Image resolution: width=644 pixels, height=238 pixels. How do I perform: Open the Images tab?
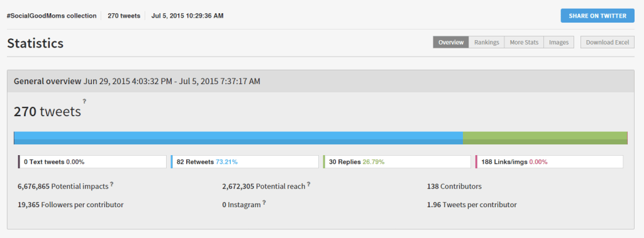[x=558, y=42]
